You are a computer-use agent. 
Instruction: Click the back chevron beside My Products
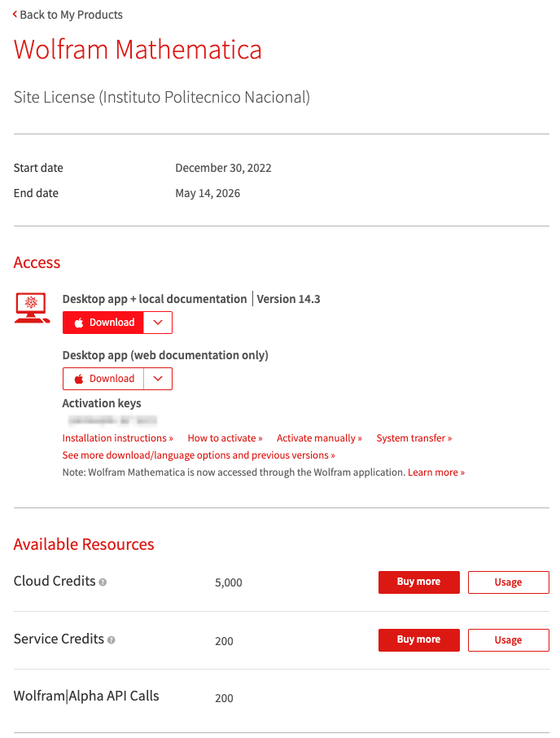(x=15, y=15)
